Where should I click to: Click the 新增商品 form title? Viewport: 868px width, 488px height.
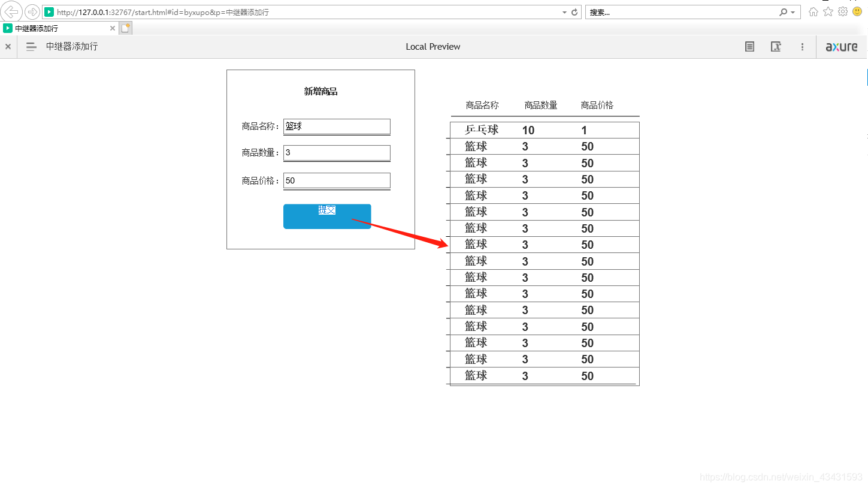pyautogui.click(x=320, y=92)
